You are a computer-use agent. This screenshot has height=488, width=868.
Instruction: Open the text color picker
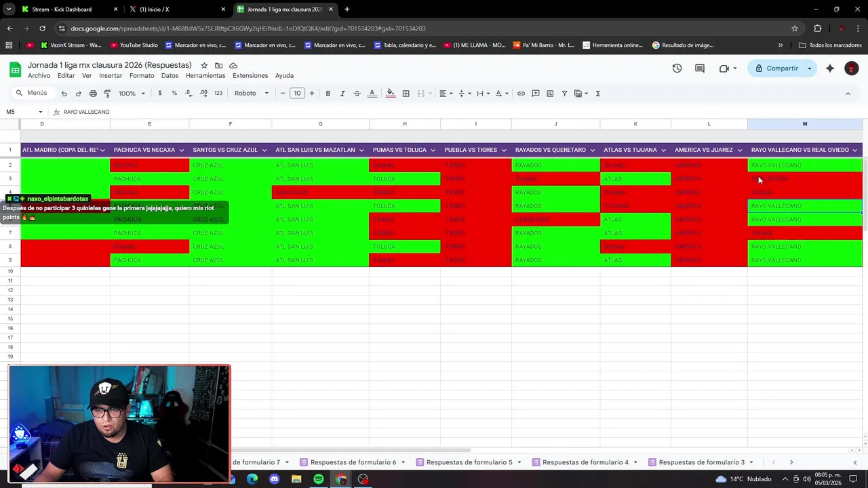click(x=372, y=94)
